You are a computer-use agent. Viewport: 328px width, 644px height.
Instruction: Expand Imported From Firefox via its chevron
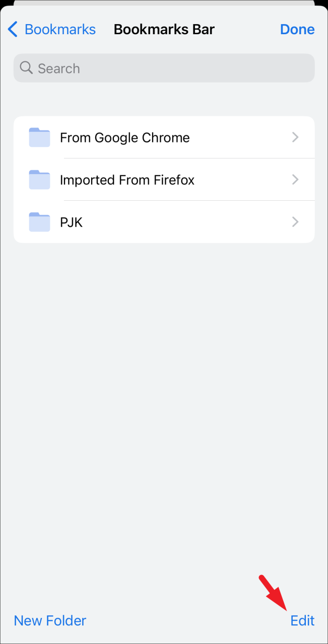(296, 180)
